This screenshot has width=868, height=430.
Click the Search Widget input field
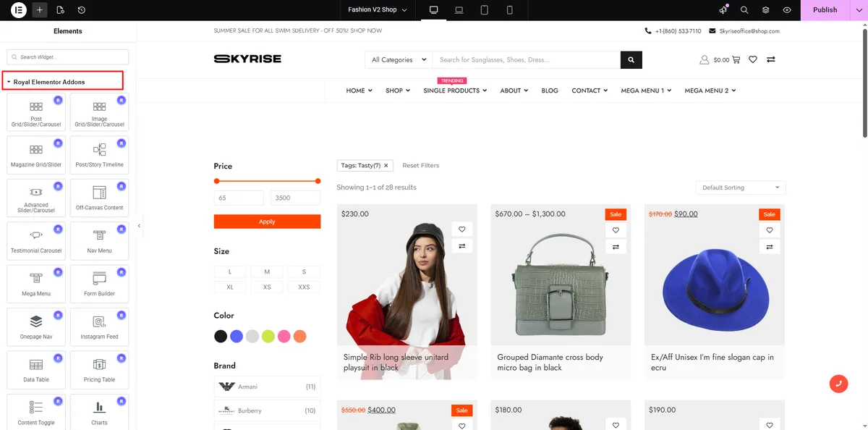click(68, 56)
